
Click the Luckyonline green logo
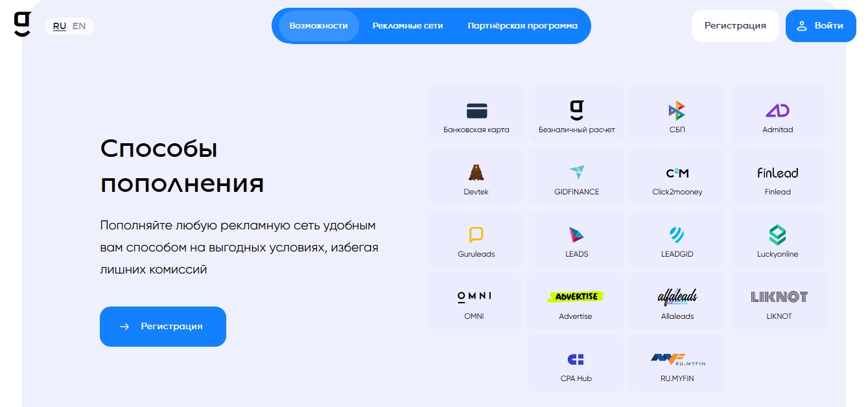tap(777, 235)
